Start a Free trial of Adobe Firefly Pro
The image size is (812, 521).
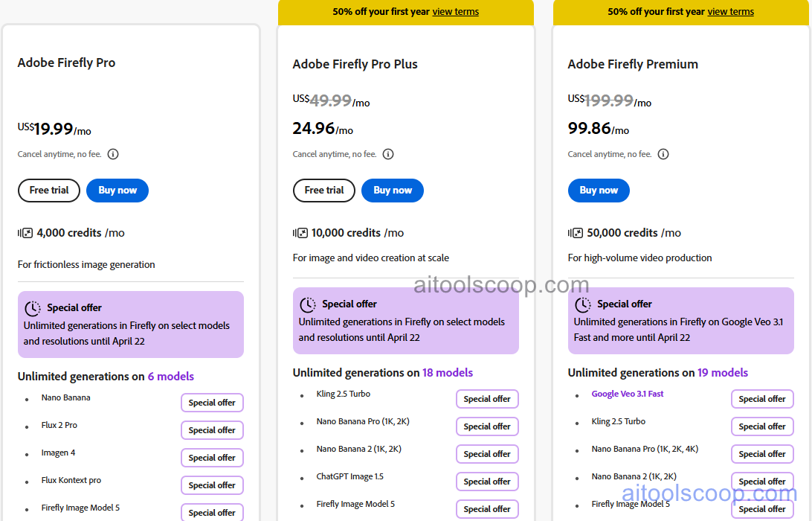48,191
